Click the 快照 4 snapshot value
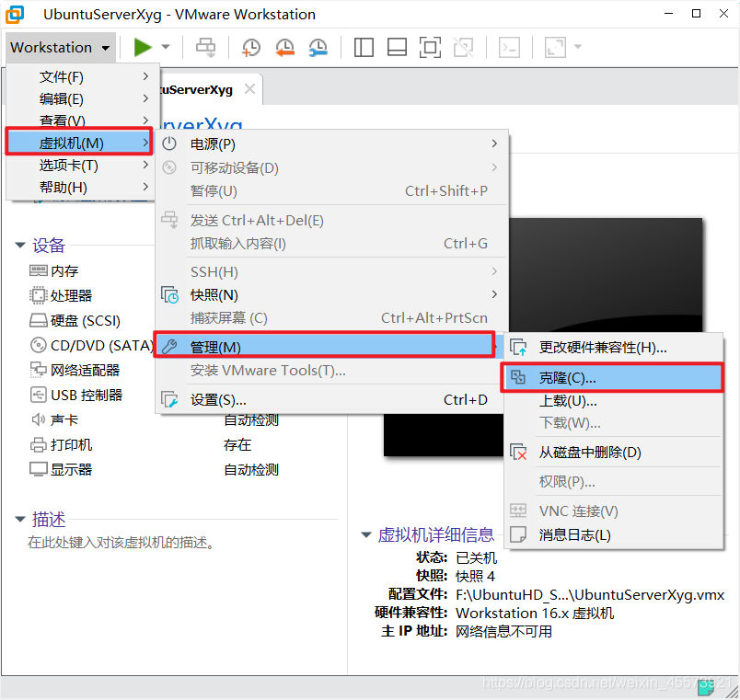740x700 pixels. (475, 577)
